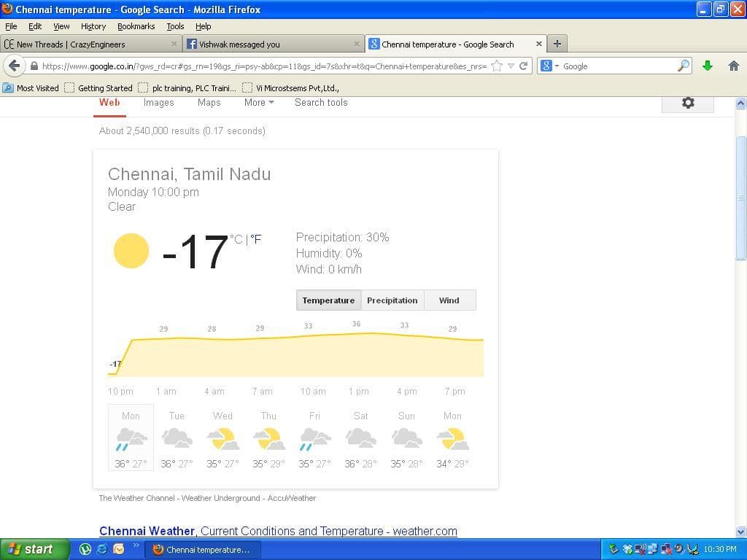Open plc training bookmark
This screenshot has width=747, height=560.
coord(187,88)
